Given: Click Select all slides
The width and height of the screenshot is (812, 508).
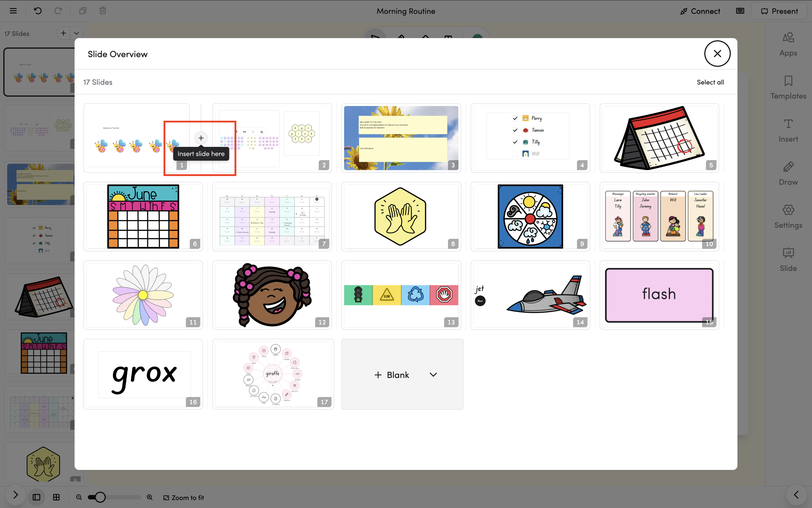Looking at the screenshot, I should (710, 82).
